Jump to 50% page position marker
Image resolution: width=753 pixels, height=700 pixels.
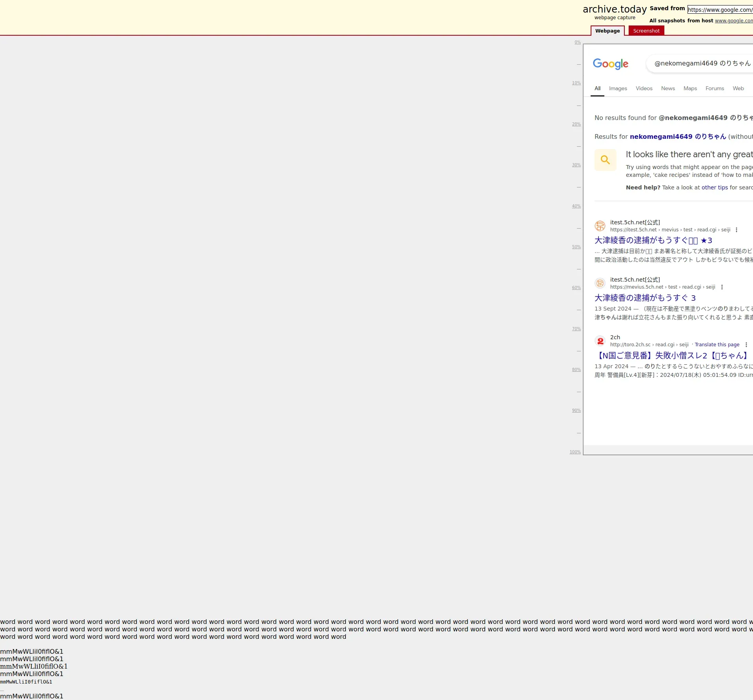click(576, 247)
